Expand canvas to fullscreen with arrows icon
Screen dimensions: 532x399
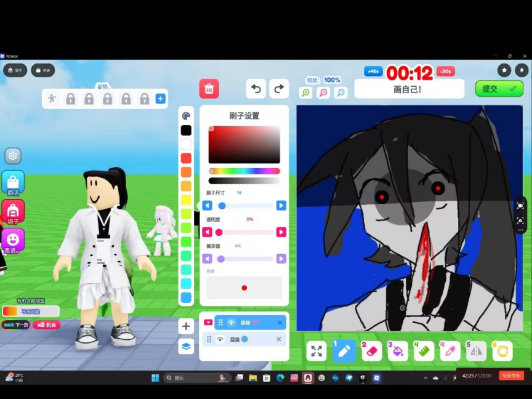[316, 351]
